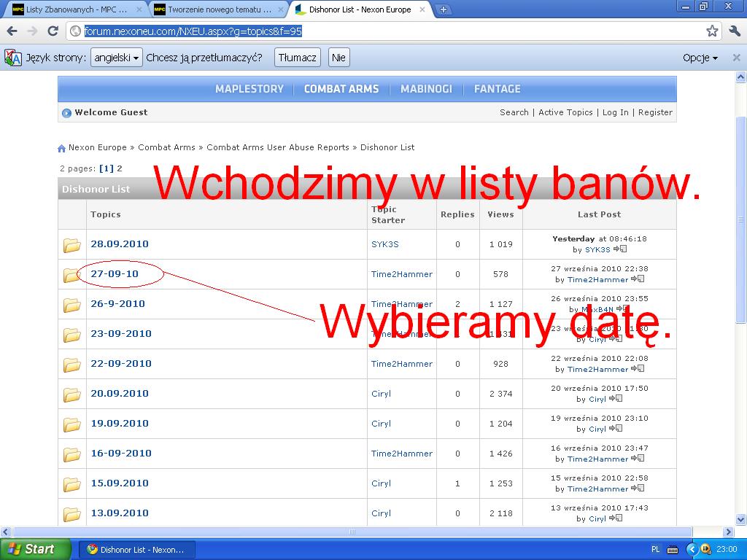The image size is (747, 560).
Task: Click the folder icon for topic 28.09.2010
Action: tap(72, 245)
